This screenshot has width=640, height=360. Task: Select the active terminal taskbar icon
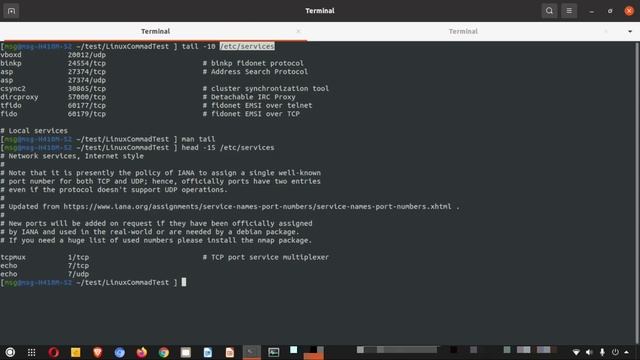tap(251, 352)
